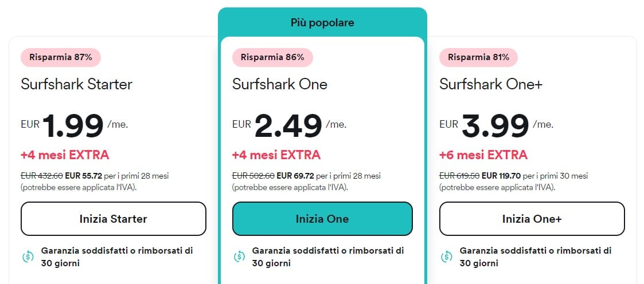Click the Inizia One button
Image resolution: width=644 pixels, height=284 pixels.
pos(322,219)
